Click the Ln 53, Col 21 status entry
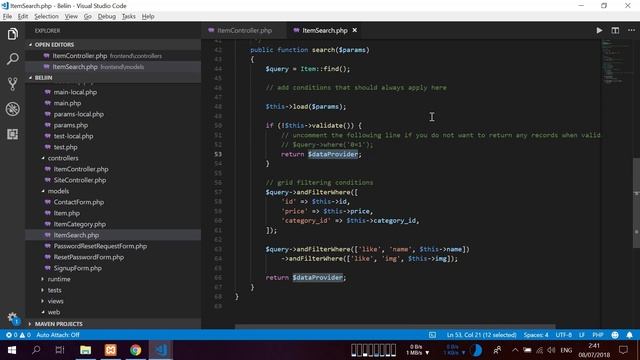The height and width of the screenshot is (360, 640). (481, 335)
